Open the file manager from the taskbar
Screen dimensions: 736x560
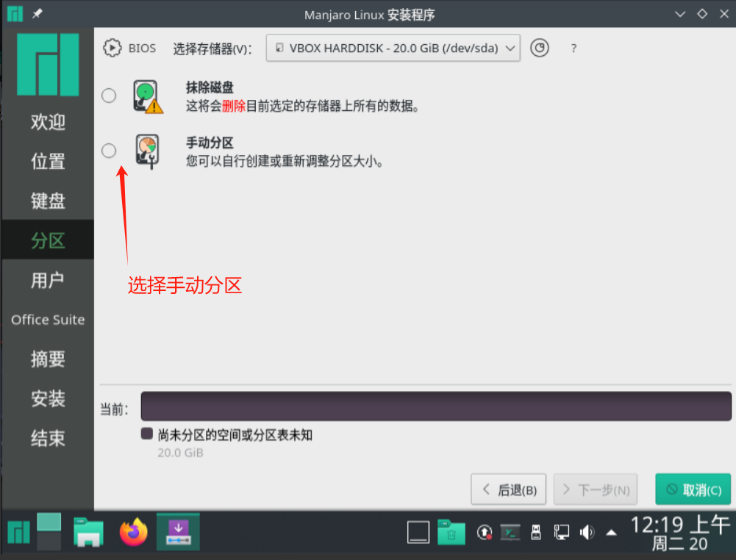(88, 531)
